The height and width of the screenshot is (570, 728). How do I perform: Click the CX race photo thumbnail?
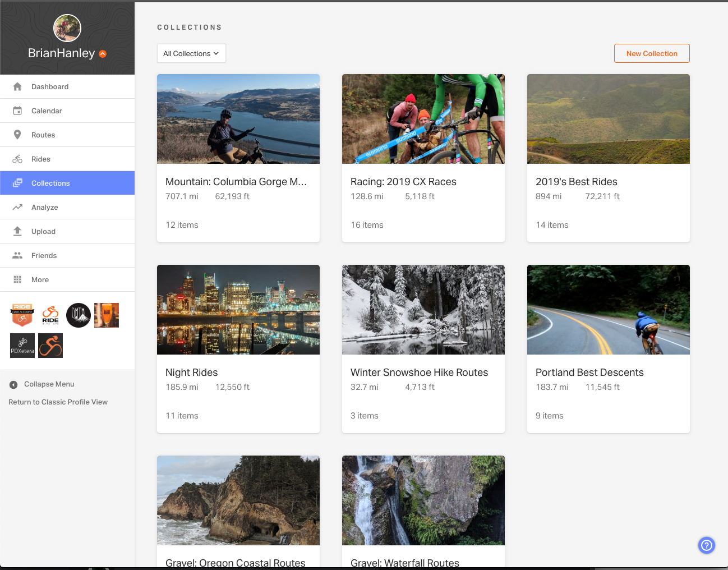click(x=423, y=119)
